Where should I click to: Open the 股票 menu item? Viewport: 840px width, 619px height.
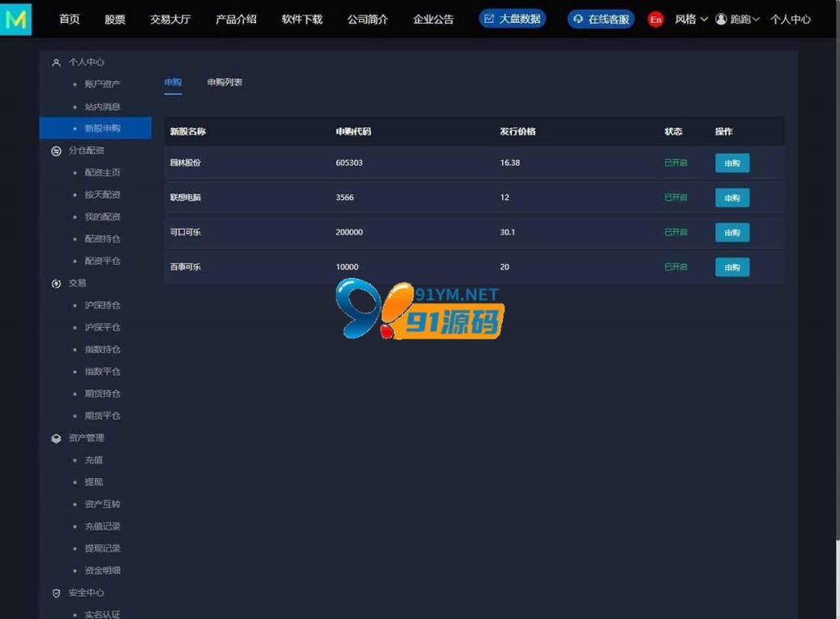[x=115, y=20]
